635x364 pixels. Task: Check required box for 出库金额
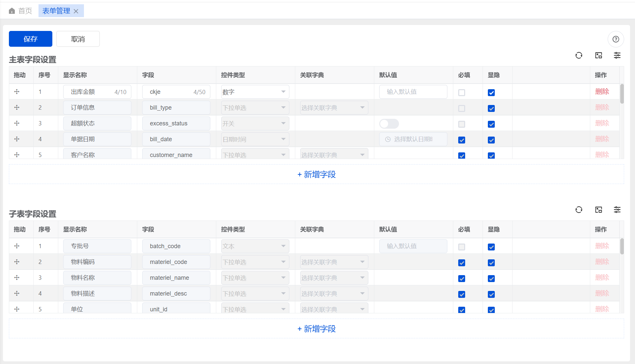pos(462,92)
